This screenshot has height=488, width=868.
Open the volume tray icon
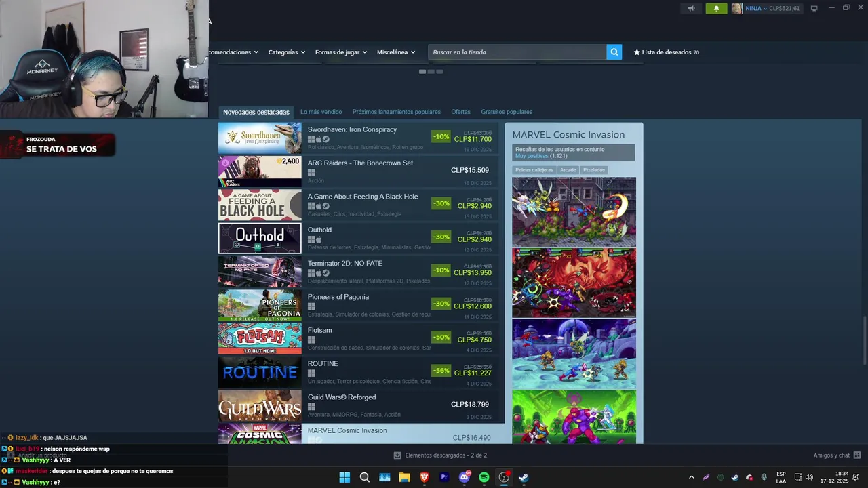coord(809,477)
